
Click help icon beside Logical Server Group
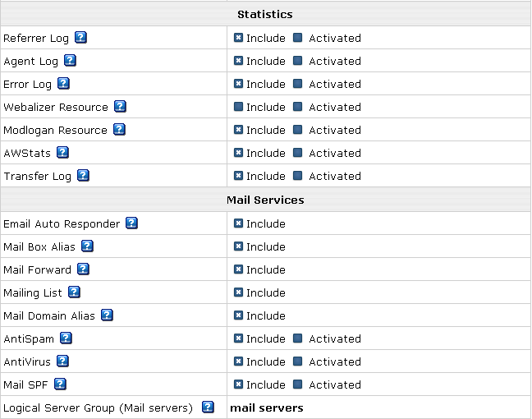click(x=208, y=407)
